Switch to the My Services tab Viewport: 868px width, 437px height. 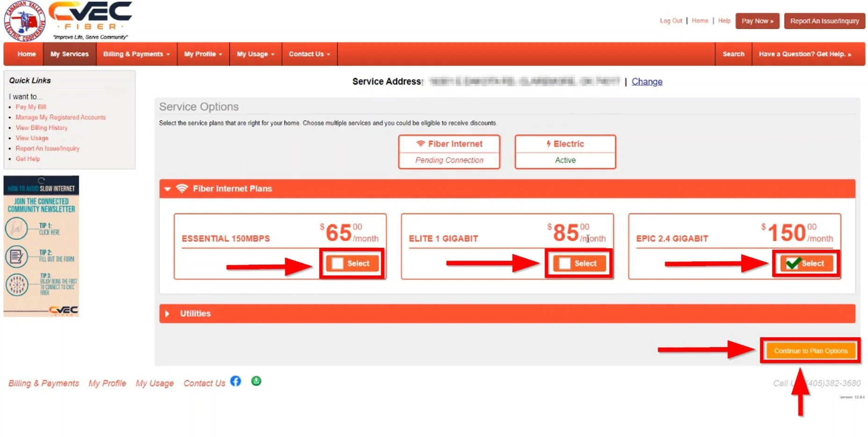pyautogui.click(x=69, y=54)
